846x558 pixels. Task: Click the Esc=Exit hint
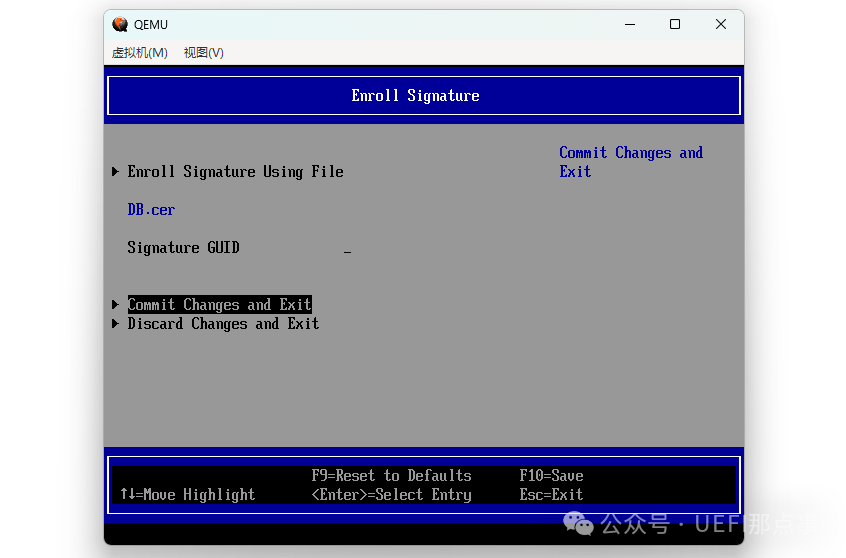coord(551,495)
